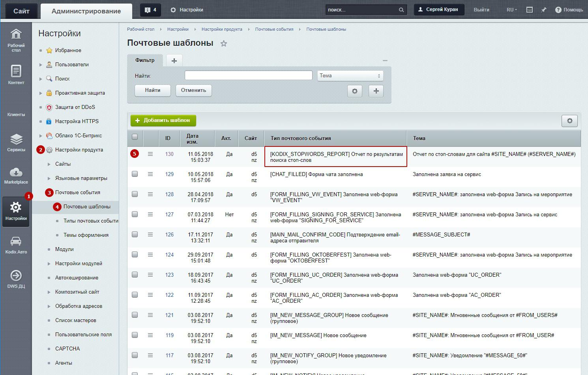Click the Отменить button
Screen dimensions: 588x375
[x=193, y=90]
